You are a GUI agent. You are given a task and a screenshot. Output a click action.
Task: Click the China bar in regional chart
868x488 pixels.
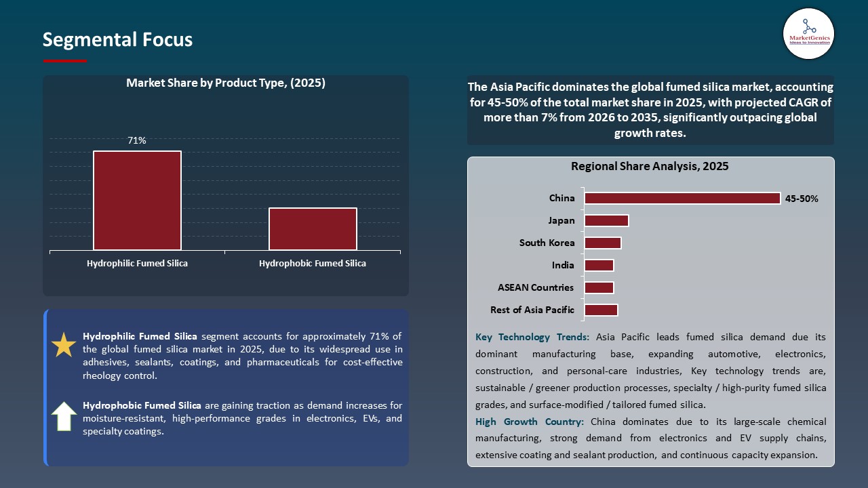[x=682, y=198]
